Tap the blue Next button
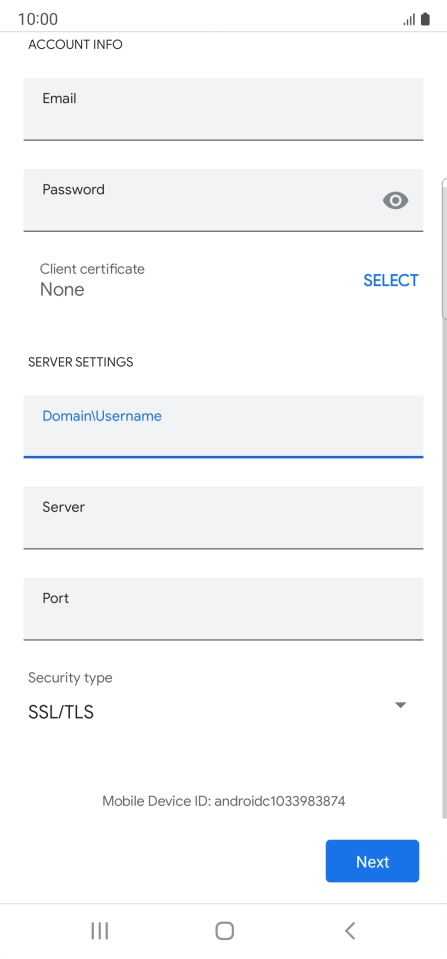Image resolution: width=447 pixels, height=959 pixels. (x=372, y=861)
